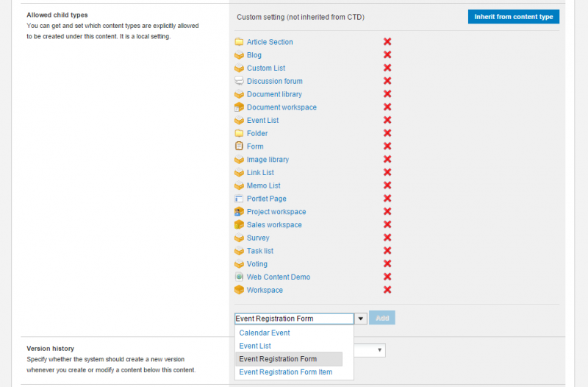588x387 pixels.
Task: Click the Sales workspace box icon
Action: click(239, 225)
